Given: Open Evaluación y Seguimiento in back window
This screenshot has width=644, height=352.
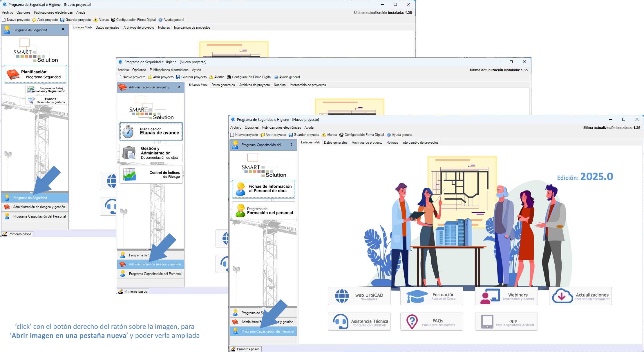Looking at the screenshot, I should pyautogui.click(x=46, y=90).
